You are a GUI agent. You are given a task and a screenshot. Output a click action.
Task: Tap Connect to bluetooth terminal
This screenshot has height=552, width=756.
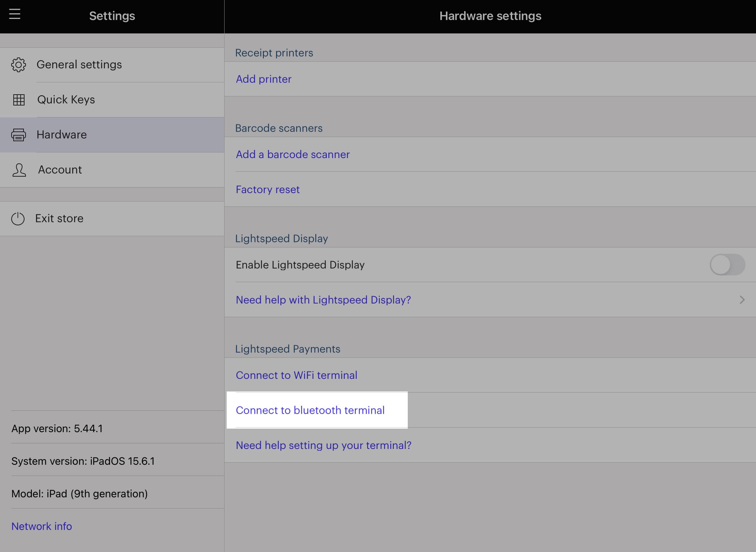pos(310,410)
